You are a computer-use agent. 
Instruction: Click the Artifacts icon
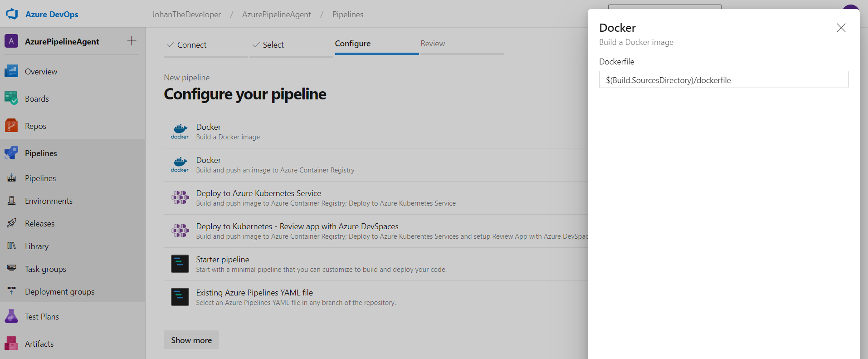11,344
